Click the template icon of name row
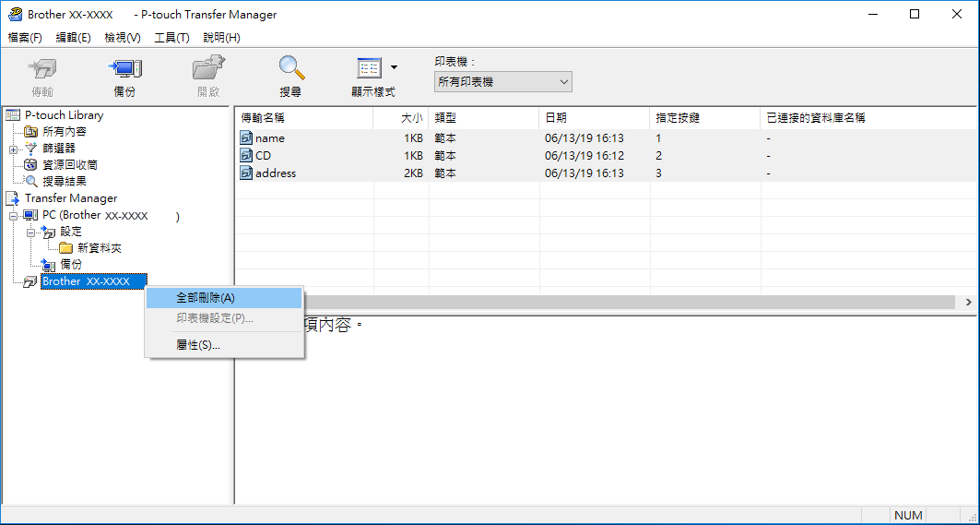Viewport: 980px width, 525px height. click(246, 138)
